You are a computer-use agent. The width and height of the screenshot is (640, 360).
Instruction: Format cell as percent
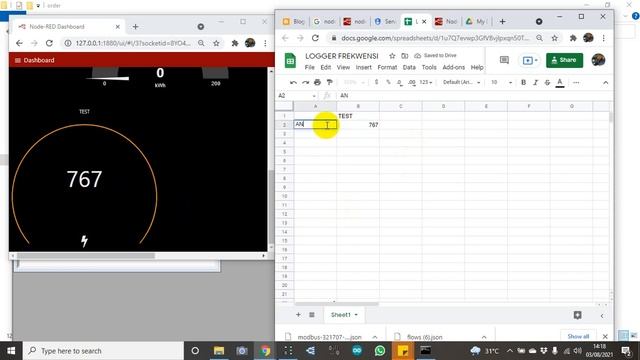(x=388, y=82)
